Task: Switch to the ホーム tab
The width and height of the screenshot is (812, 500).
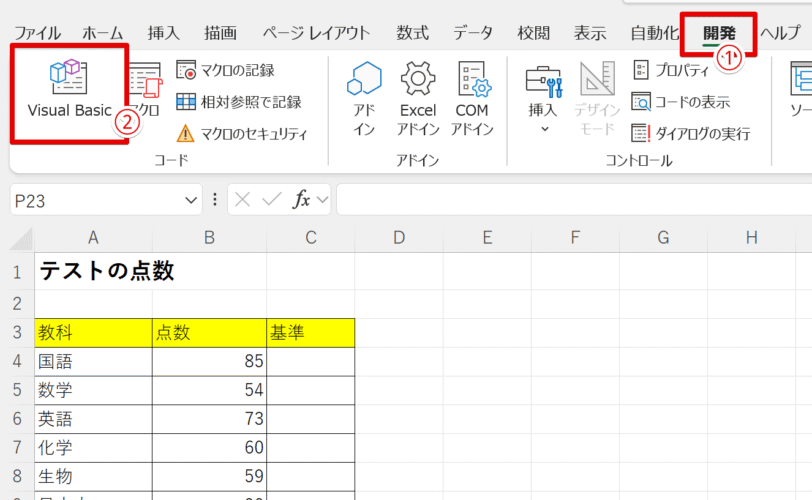Action: tap(103, 33)
